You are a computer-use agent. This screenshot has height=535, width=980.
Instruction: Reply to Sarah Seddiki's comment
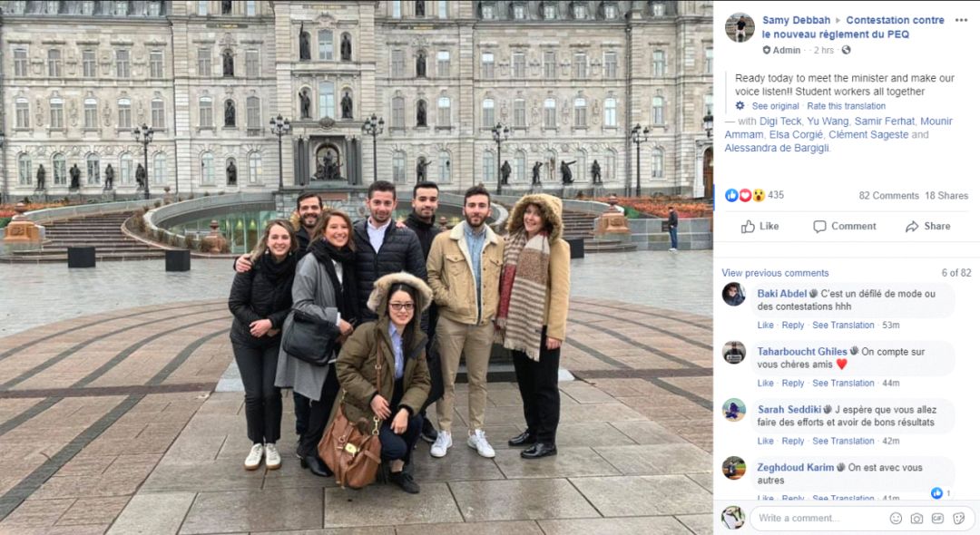click(x=793, y=441)
